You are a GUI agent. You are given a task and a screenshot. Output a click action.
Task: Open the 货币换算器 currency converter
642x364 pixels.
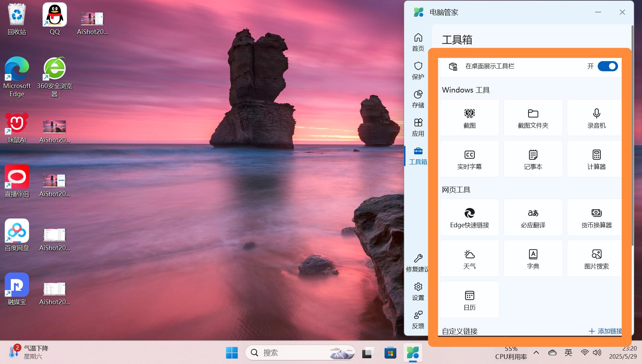click(x=596, y=217)
